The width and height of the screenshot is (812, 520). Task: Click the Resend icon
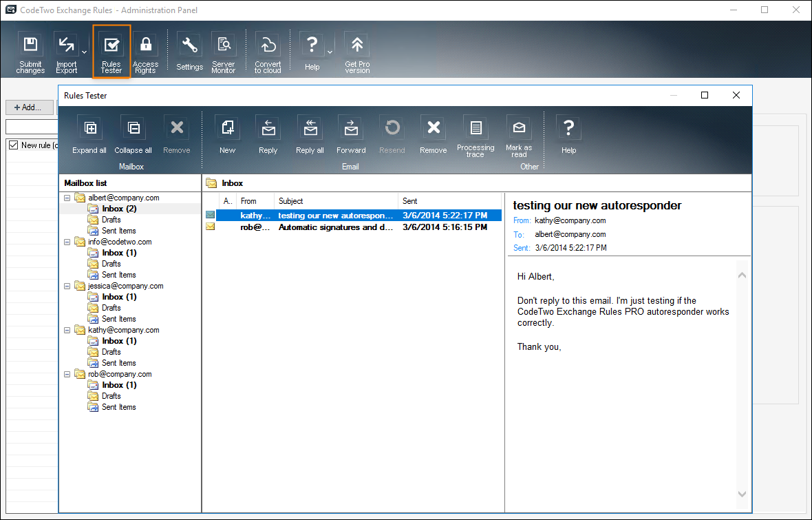[392, 135]
